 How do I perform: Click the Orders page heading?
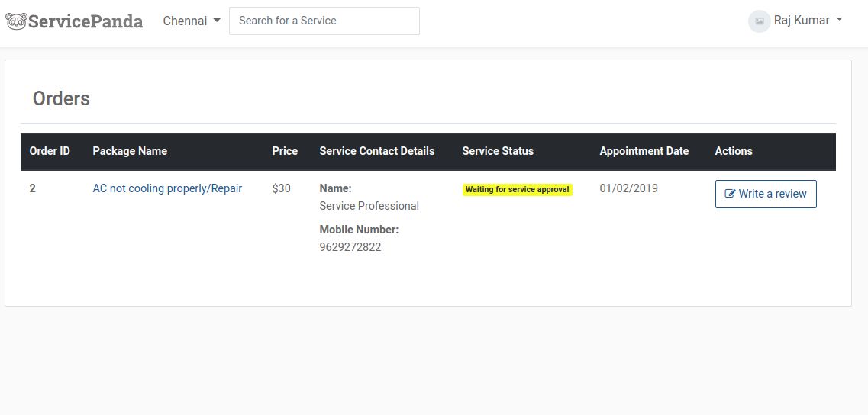tap(61, 98)
